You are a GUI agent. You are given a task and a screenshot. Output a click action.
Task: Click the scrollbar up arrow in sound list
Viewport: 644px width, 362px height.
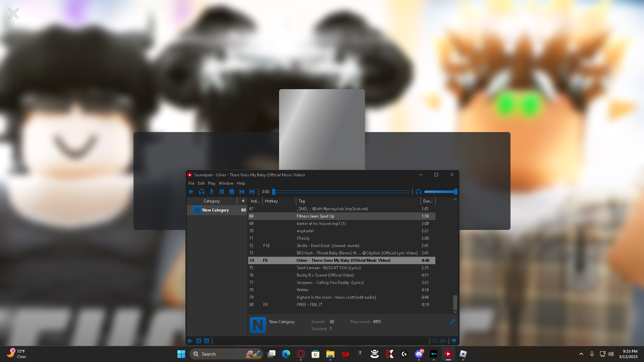(455, 199)
